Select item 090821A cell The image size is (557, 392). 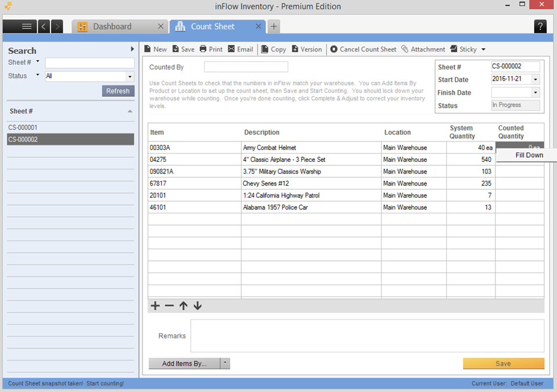pyautogui.click(x=195, y=172)
